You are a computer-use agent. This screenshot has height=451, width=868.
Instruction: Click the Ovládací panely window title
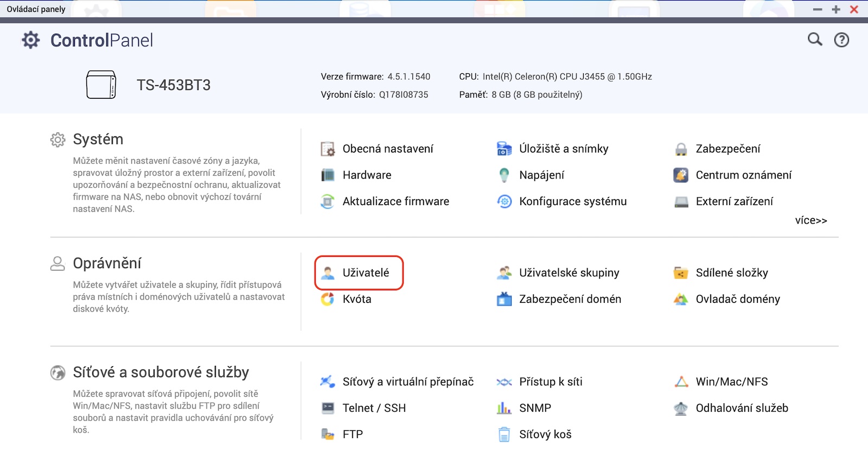[x=36, y=9]
